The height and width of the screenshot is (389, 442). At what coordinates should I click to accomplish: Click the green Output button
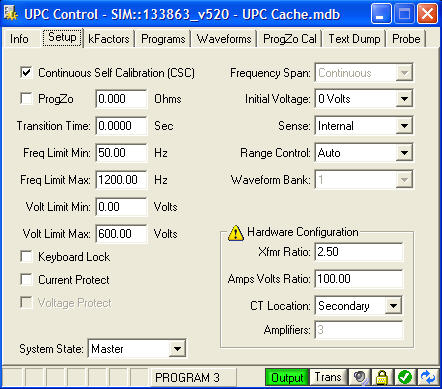(287, 377)
